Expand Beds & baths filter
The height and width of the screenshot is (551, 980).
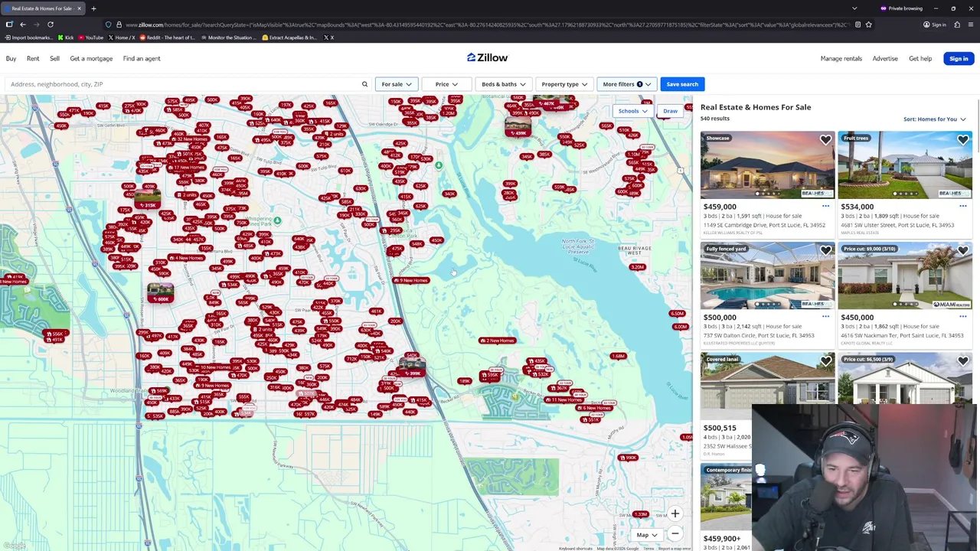(503, 84)
